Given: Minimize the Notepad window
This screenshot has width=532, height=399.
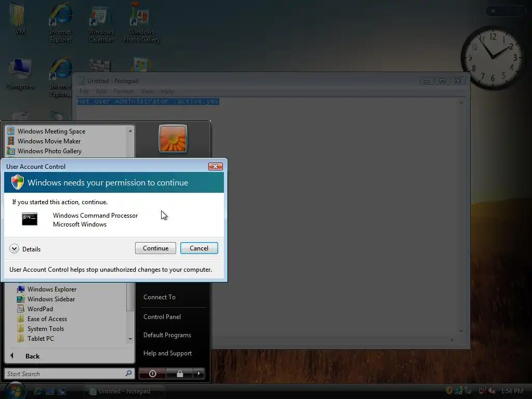Looking at the screenshot, I should point(427,81).
